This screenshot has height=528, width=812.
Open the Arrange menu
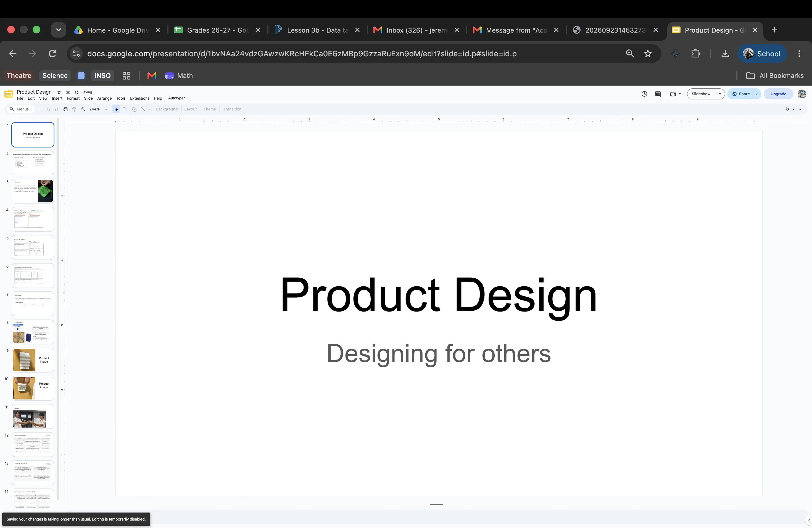point(104,98)
